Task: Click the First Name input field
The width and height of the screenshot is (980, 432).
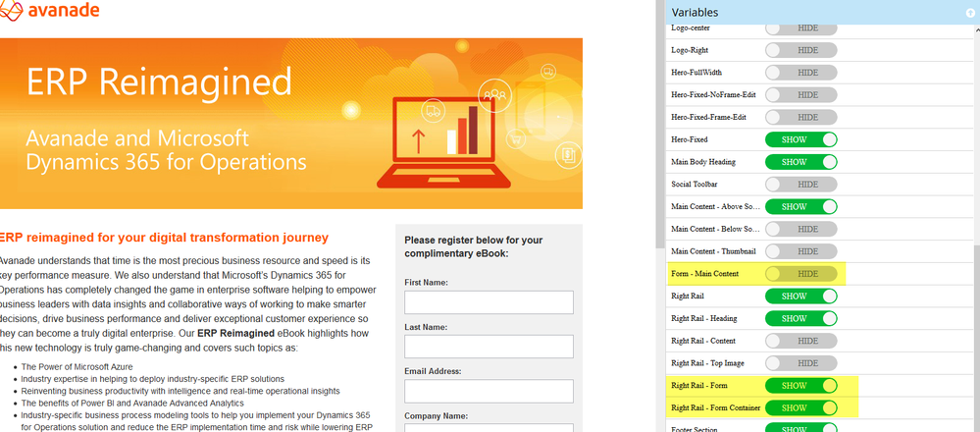Action: click(489, 302)
